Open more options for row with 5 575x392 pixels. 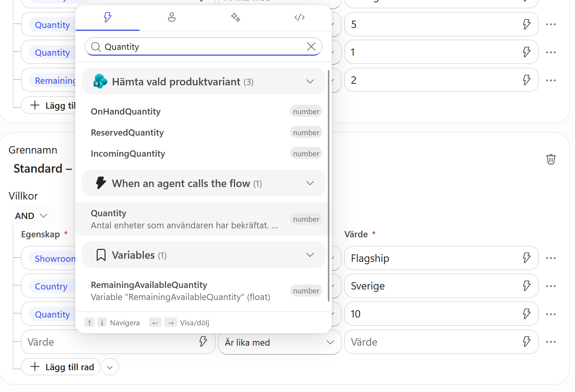(551, 24)
